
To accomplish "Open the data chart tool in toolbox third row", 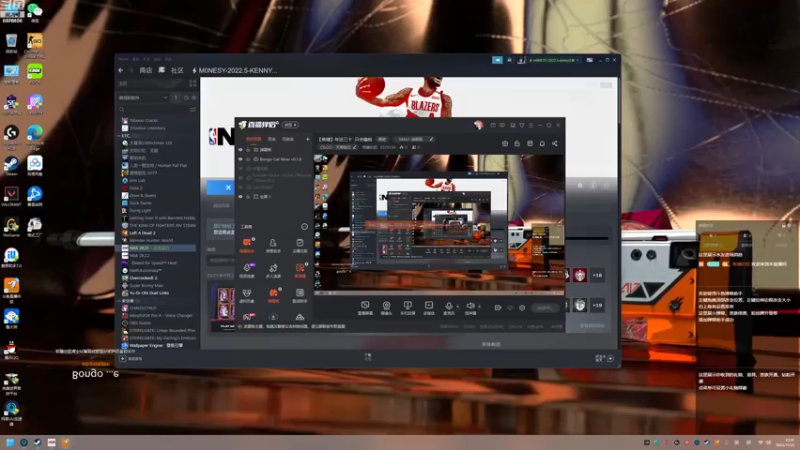I will 299,295.
